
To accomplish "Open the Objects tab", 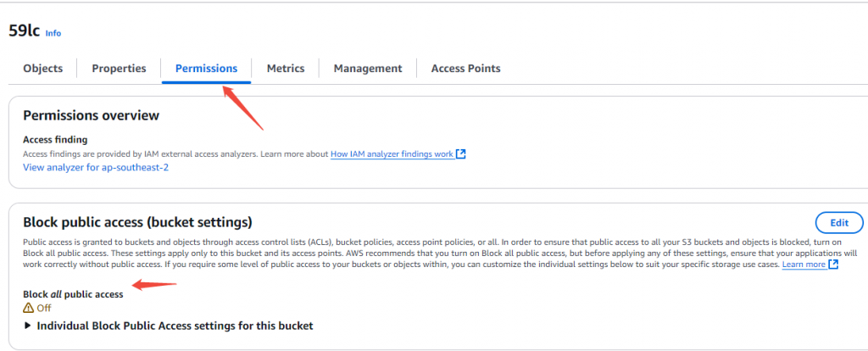I will click(x=42, y=69).
